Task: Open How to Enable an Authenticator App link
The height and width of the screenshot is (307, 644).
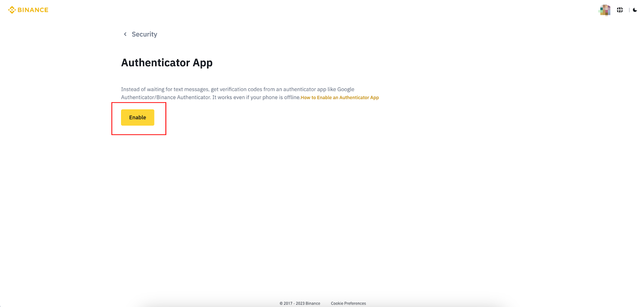Action: [340, 98]
